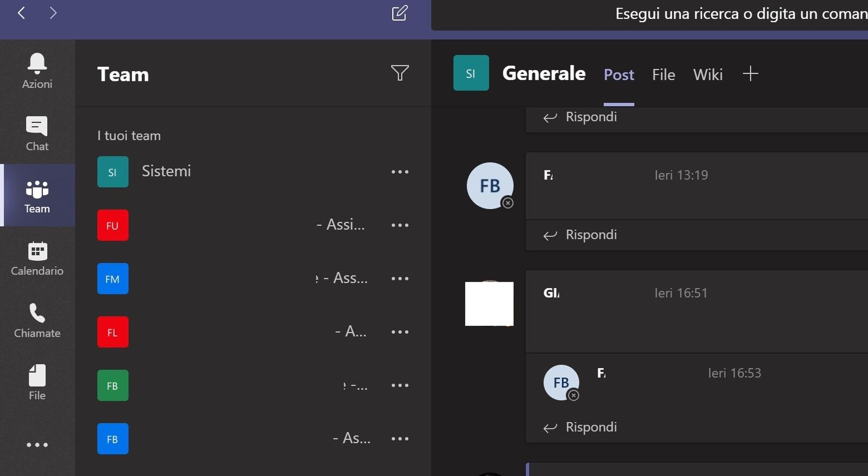Viewport: 868px width, 476px height.
Task: Click the SI channel header avatar
Action: [471, 73]
